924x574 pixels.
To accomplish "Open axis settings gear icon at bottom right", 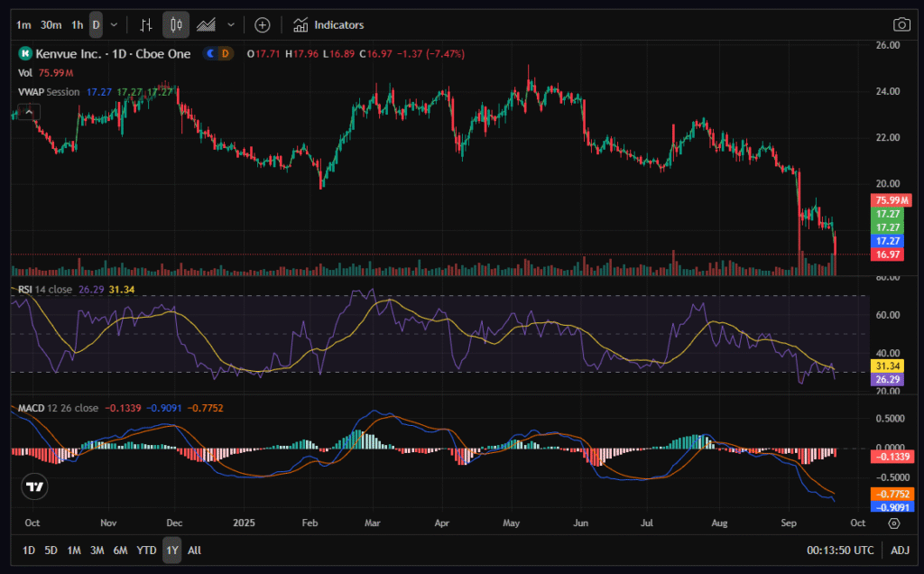I will (892, 523).
